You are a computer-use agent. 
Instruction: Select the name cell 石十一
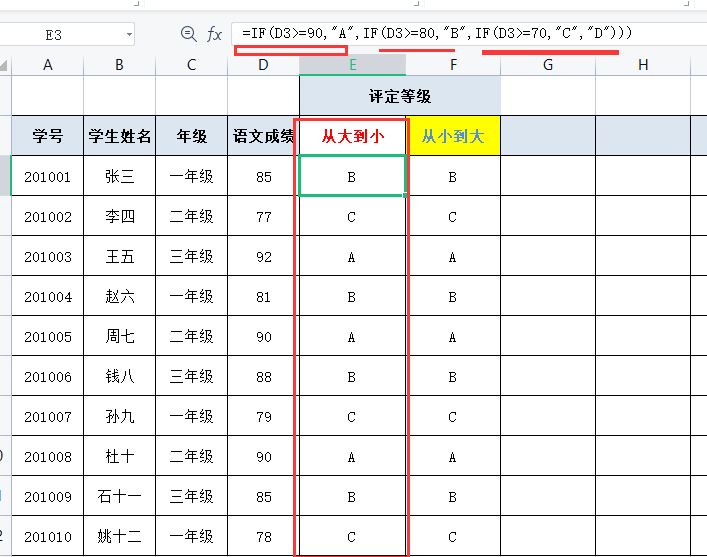tap(119, 496)
